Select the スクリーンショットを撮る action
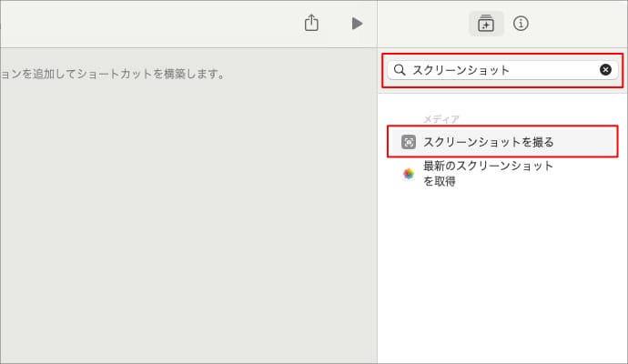 pos(489,142)
